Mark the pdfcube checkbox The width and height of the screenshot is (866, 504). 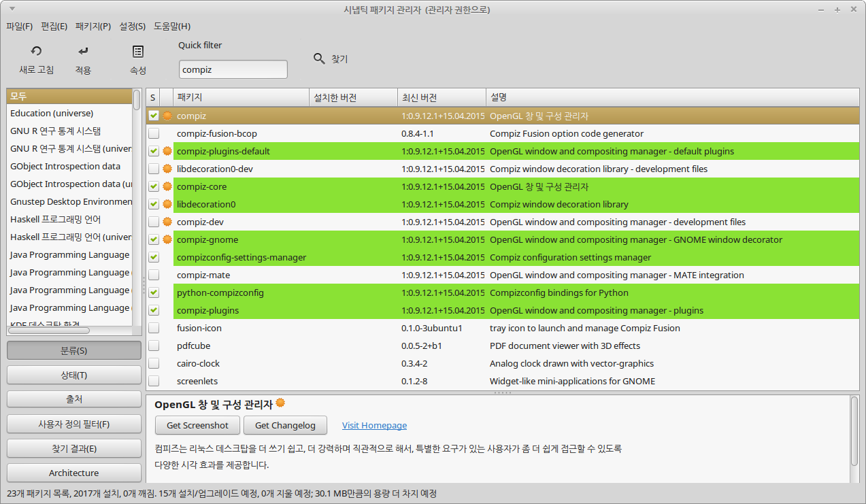(154, 346)
